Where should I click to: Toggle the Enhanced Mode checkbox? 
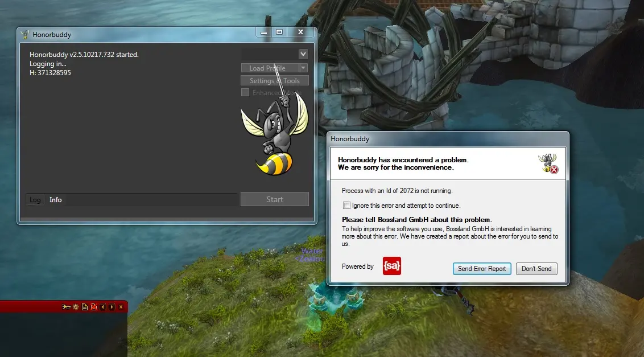(245, 93)
